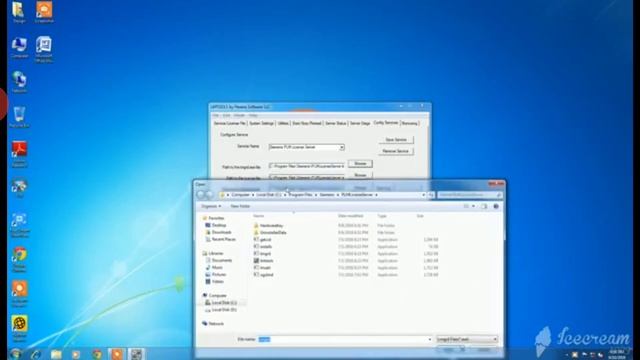Screen dimensions: 640x360
Task: Select the lmtools application file
Action: 263,260
